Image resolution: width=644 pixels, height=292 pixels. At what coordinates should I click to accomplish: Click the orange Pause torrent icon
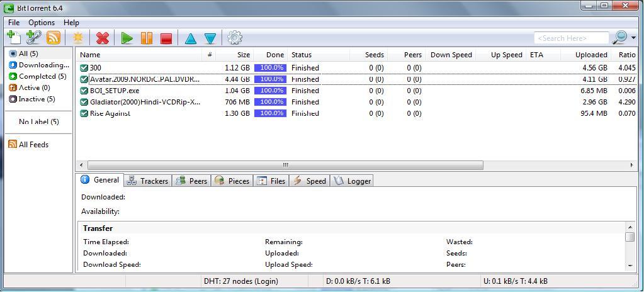click(x=147, y=38)
